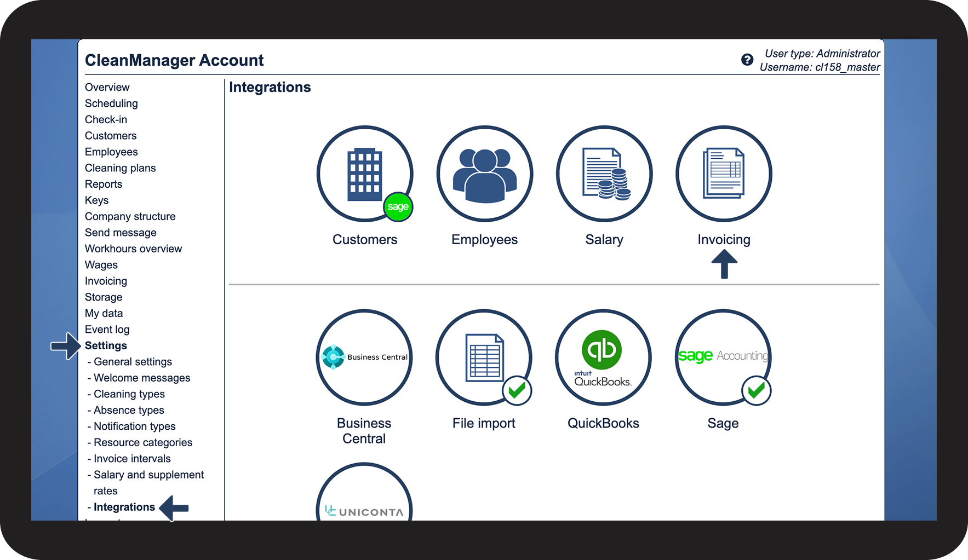The image size is (968, 560).
Task: Open the Keys page
Action: [x=97, y=200]
